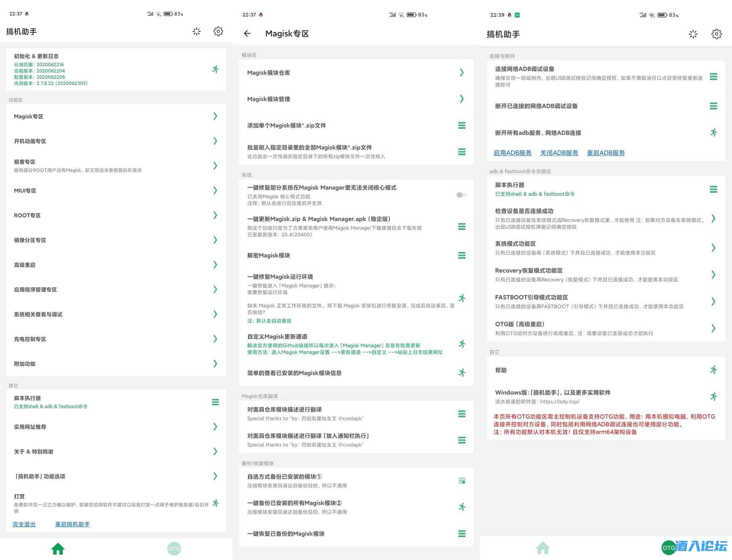Open Recovery恢复模式功能区 chevron
The image size is (732, 560).
[x=713, y=275]
